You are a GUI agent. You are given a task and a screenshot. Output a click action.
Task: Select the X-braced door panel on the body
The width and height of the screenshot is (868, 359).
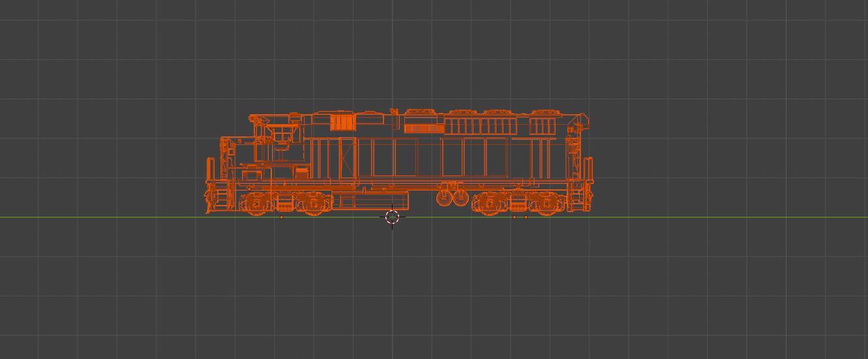pyautogui.click(x=348, y=158)
